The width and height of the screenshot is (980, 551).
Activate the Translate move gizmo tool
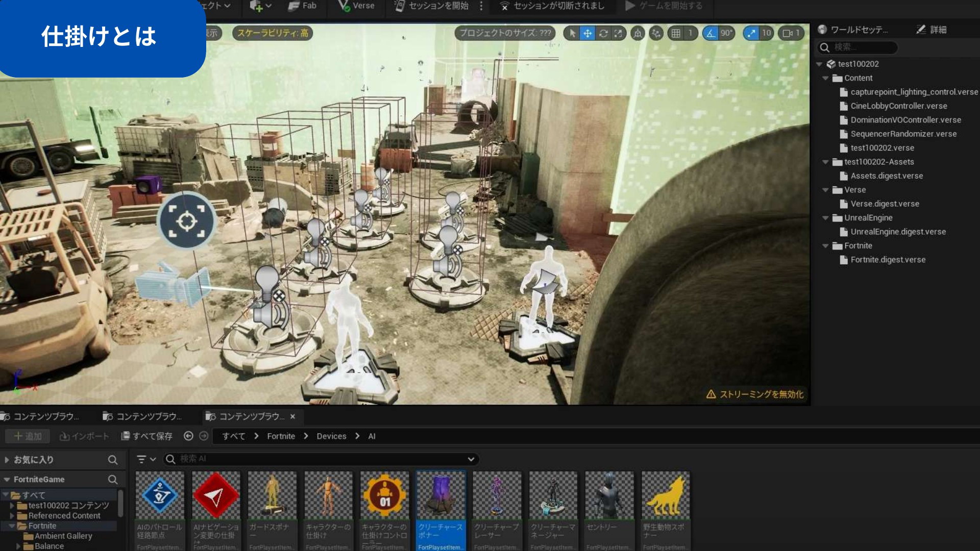(587, 33)
